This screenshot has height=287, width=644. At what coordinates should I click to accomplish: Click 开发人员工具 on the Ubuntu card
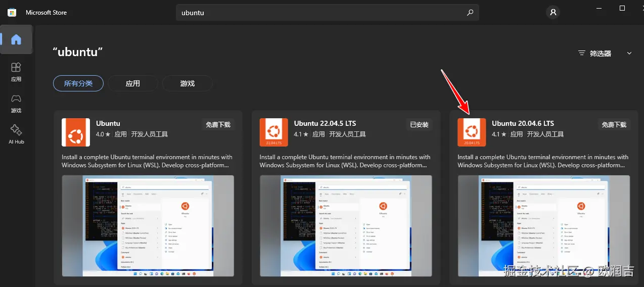(x=150, y=134)
